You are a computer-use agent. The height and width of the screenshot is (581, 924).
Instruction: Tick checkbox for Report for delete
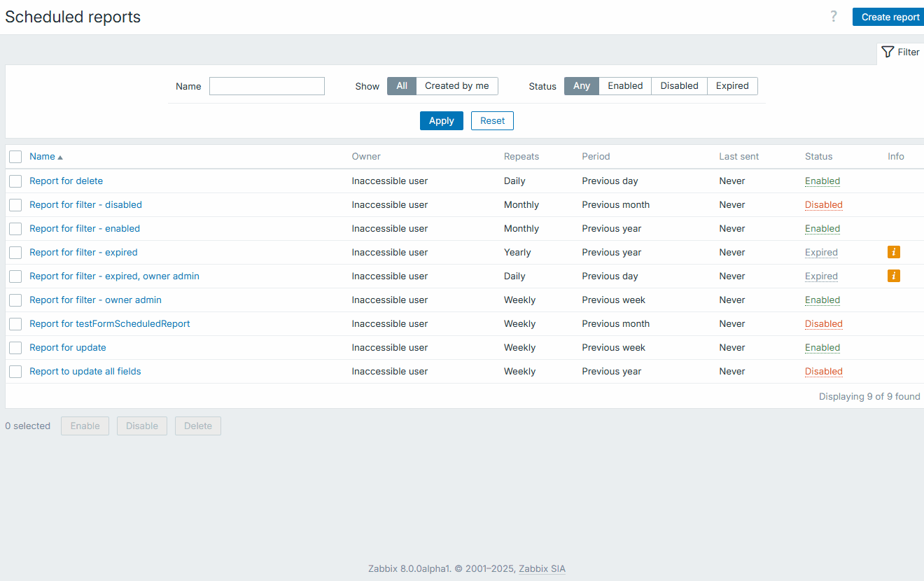point(15,181)
